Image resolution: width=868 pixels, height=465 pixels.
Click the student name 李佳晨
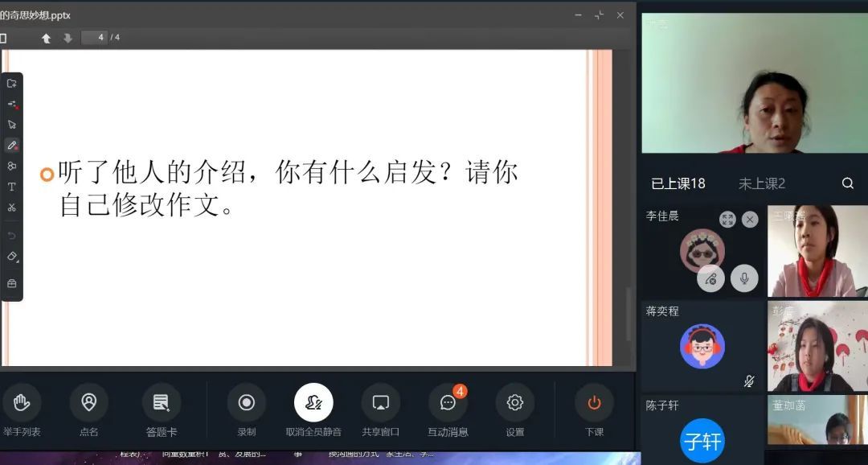662,216
